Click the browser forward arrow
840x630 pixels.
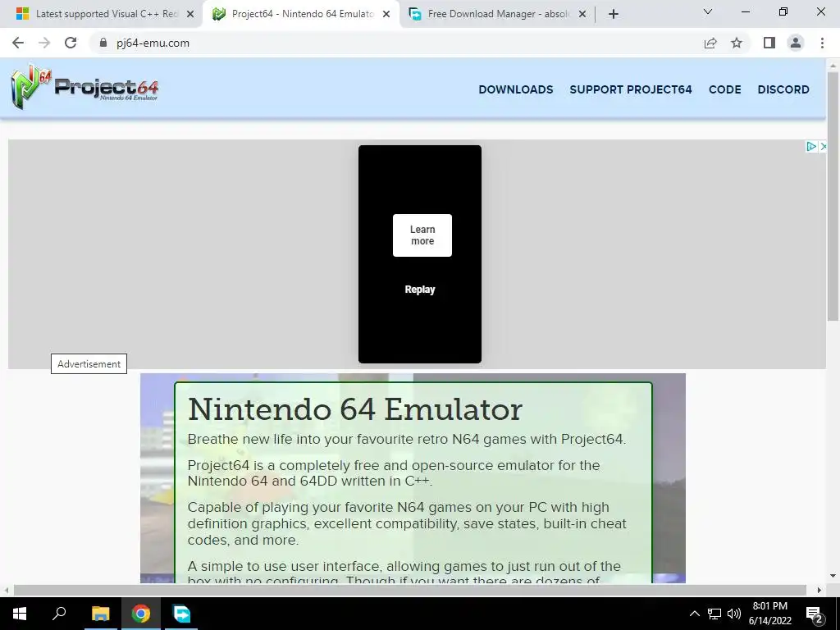pyautogui.click(x=44, y=43)
